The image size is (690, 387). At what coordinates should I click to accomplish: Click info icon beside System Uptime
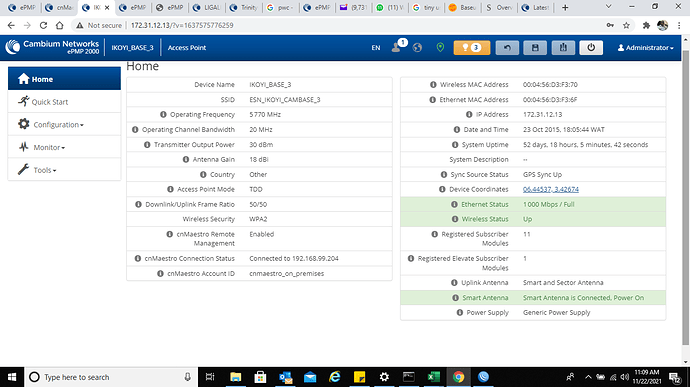455,144
